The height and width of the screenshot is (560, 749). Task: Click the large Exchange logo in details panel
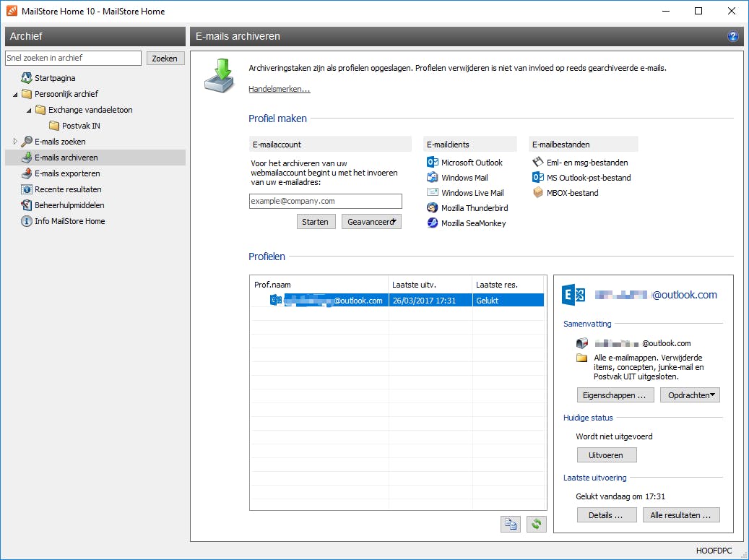pyautogui.click(x=573, y=295)
